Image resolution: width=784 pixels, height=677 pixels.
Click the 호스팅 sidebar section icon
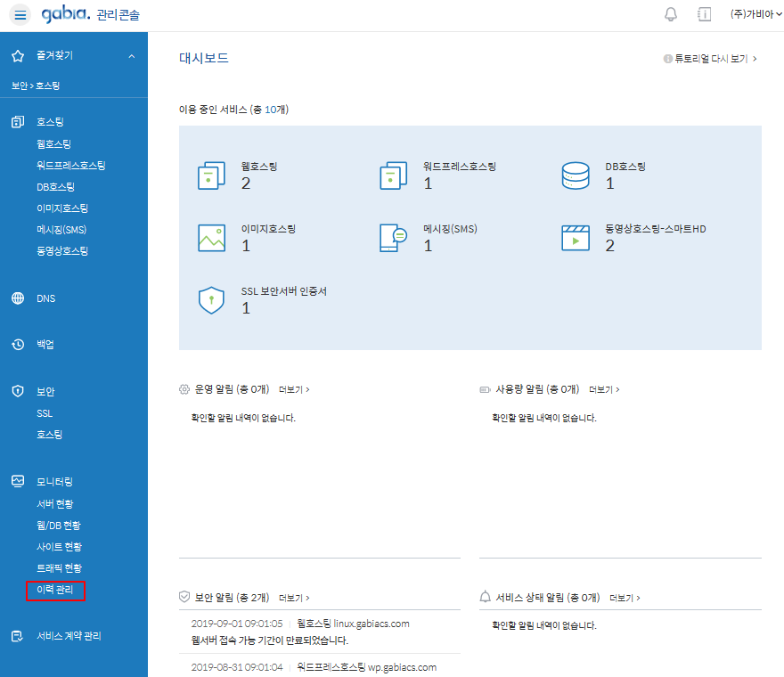pos(18,121)
